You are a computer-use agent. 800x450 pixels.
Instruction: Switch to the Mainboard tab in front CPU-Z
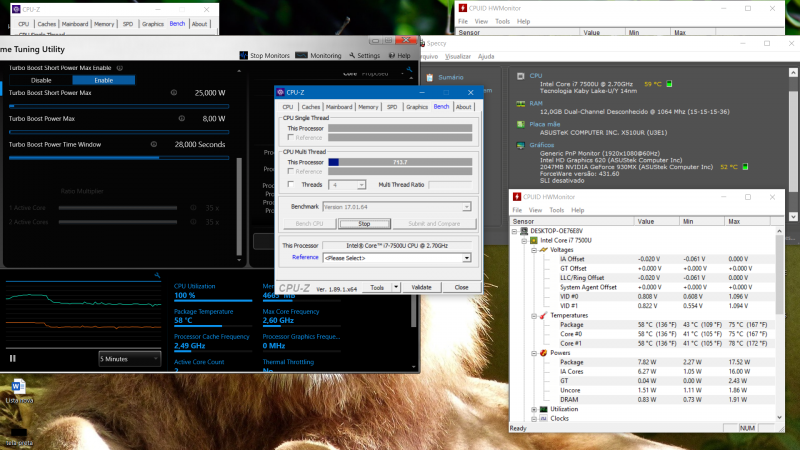[x=339, y=107]
